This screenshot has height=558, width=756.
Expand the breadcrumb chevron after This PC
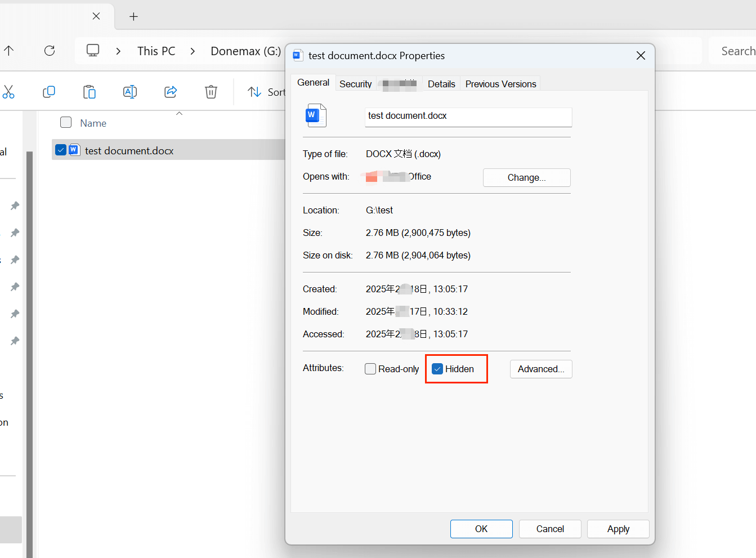tap(193, 51)
